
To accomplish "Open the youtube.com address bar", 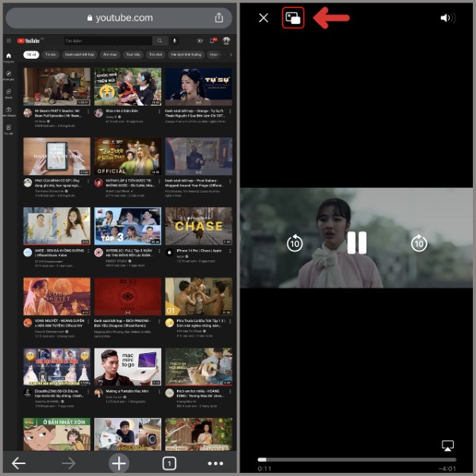I will tap(119, 17).
